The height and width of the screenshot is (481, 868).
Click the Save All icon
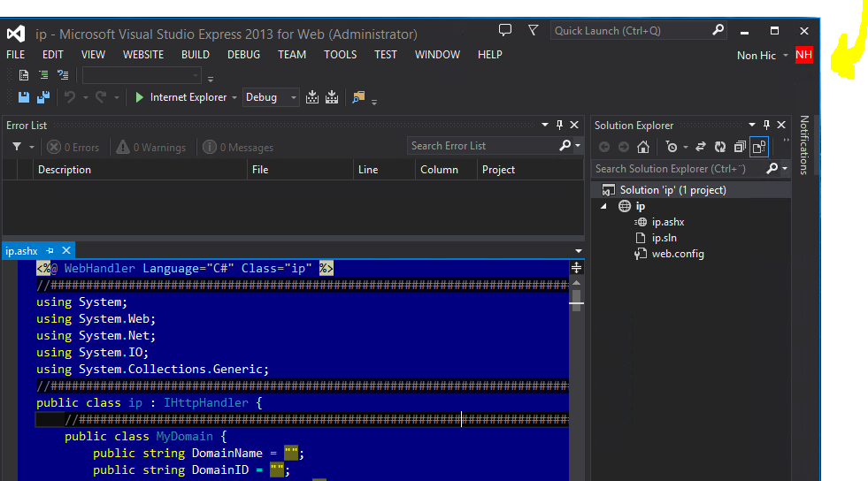[43, 97]
